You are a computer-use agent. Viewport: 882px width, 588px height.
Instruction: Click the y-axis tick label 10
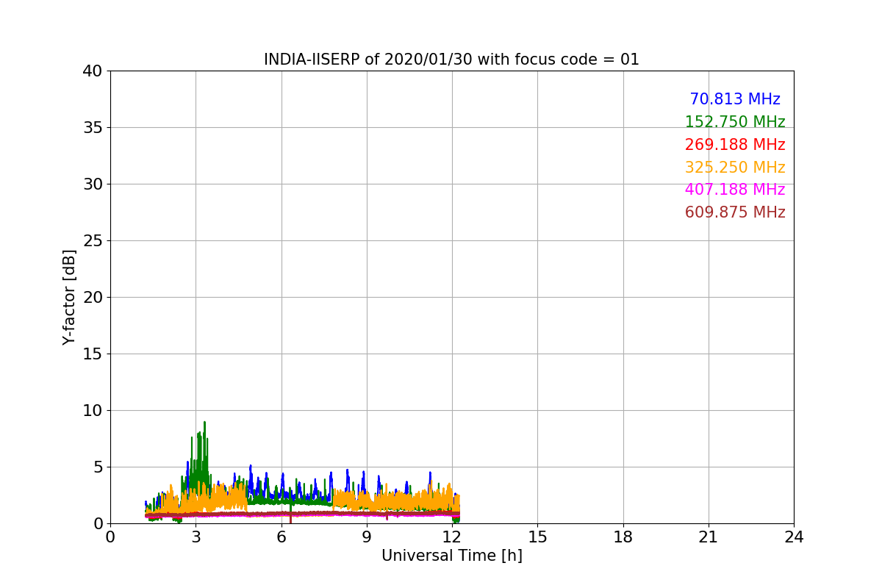(92, 411)
